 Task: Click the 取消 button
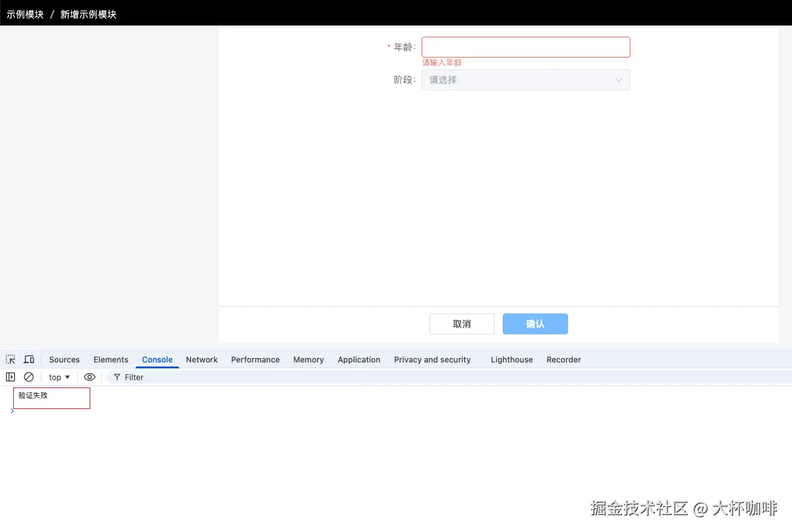coord(462,324)
